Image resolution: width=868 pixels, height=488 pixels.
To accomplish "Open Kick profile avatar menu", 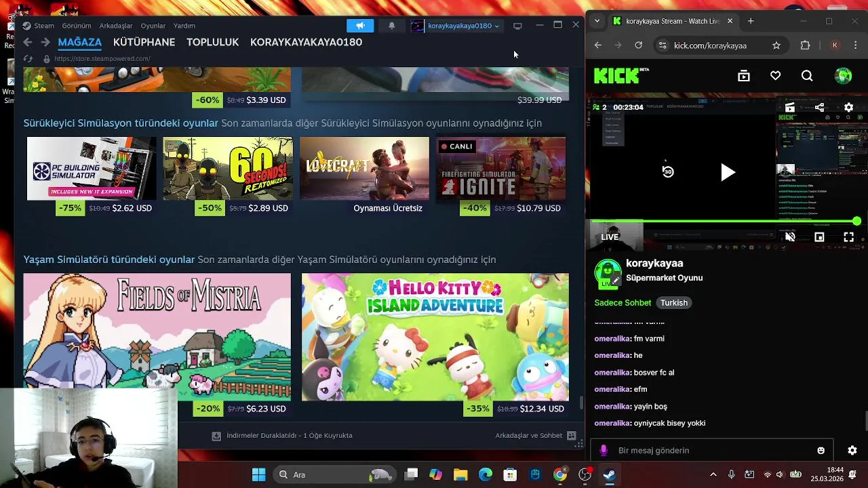I will (843, 76).
